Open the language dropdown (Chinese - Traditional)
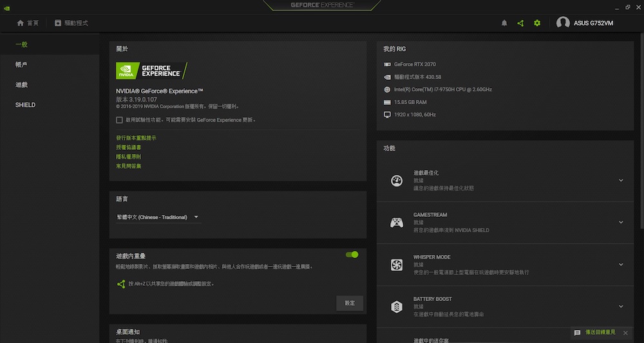The height and width of the screenshot is (343, 644). [158, 218]
